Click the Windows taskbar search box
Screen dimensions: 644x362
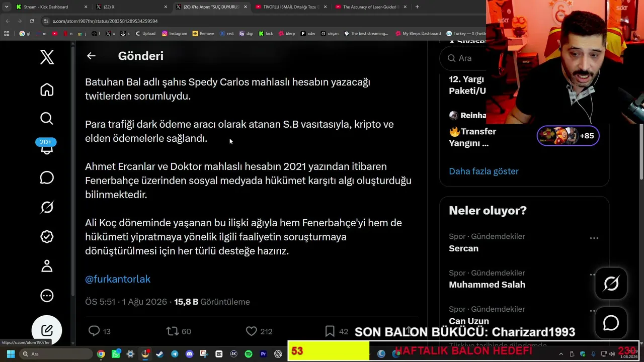(x=56, y=354)
